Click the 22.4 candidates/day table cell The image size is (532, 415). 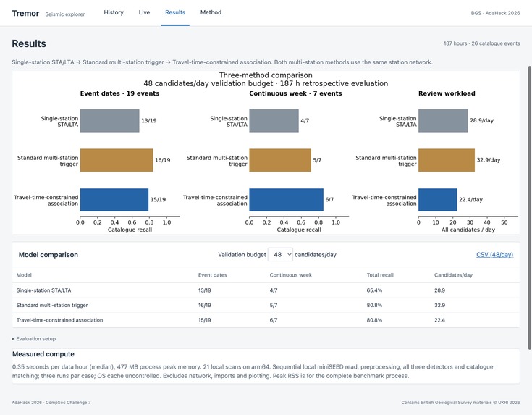click(x=440, y=320)
